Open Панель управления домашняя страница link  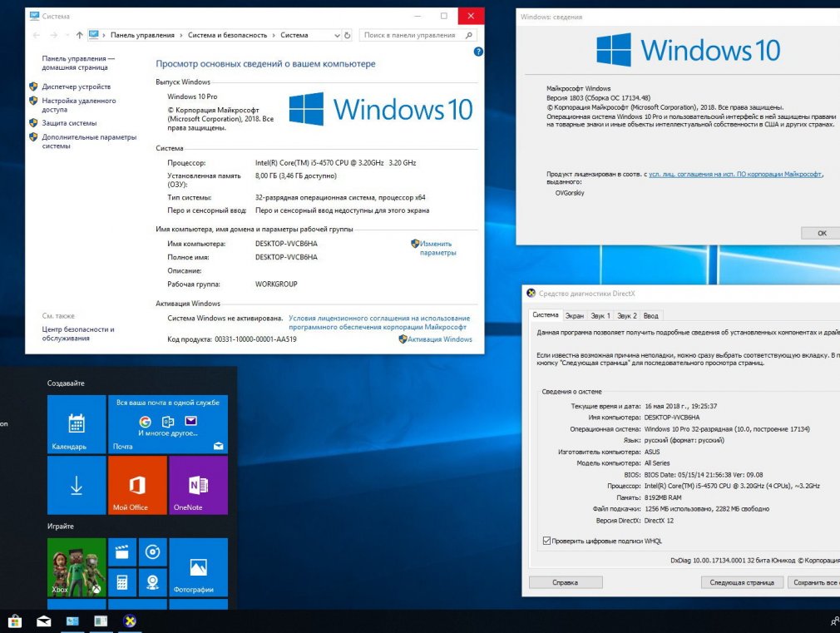click(x=78, y=62)
